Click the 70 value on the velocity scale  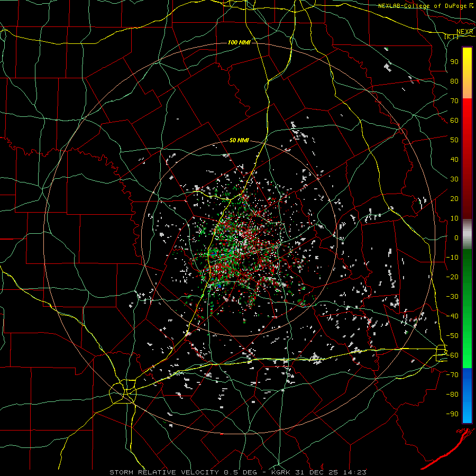454,101
